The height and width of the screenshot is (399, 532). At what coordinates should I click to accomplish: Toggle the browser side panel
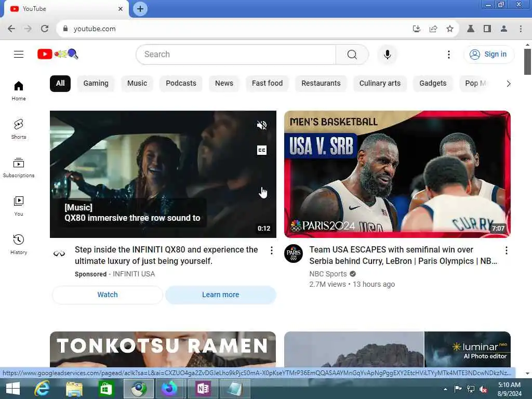pyautogui.click(x=487, y=29)
